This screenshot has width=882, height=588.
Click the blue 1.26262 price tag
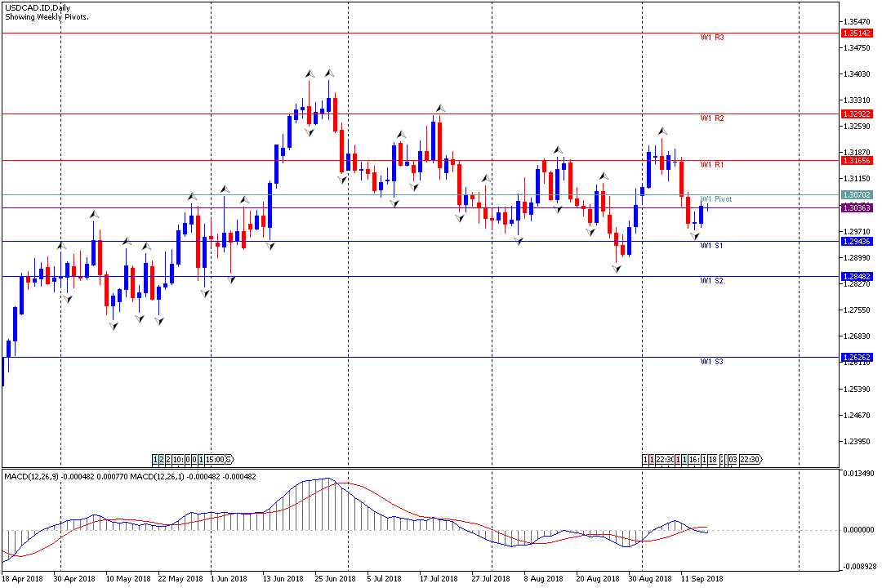click(857, 358)
